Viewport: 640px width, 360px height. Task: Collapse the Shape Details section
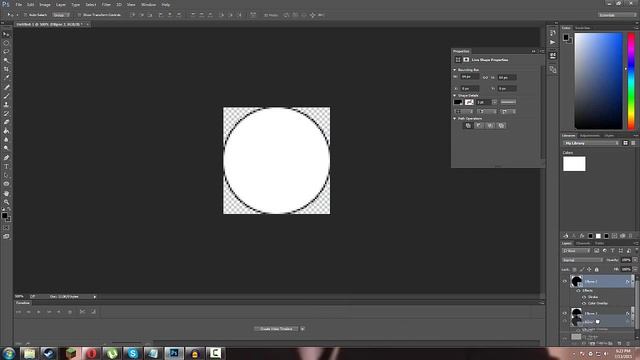455,96
